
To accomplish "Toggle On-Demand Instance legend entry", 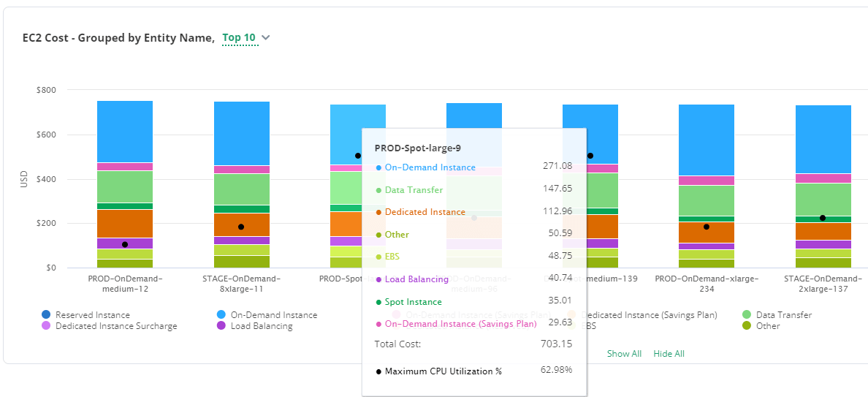I will 267,314.
